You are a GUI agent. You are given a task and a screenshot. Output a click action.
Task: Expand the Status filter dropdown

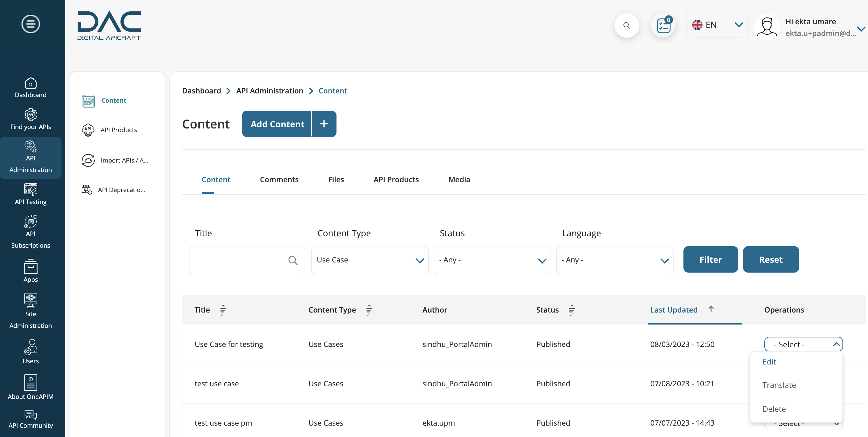pyautogui.click(x=492, y=260)
